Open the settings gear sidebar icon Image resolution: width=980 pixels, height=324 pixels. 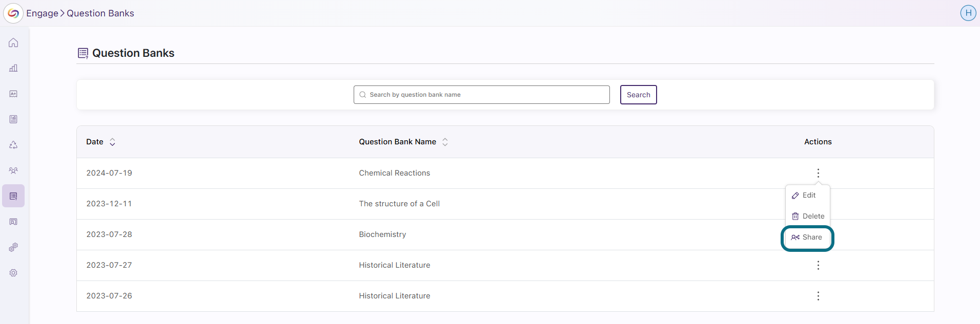tap(13, 273)
